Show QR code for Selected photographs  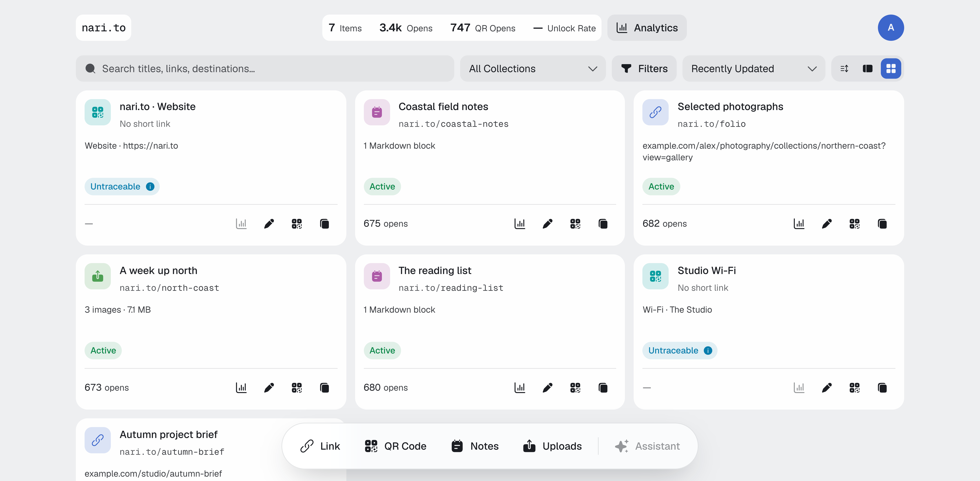(854, 224)
